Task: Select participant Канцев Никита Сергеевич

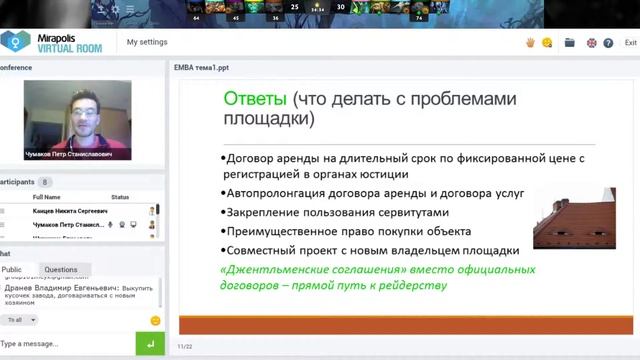Action: 70,211
